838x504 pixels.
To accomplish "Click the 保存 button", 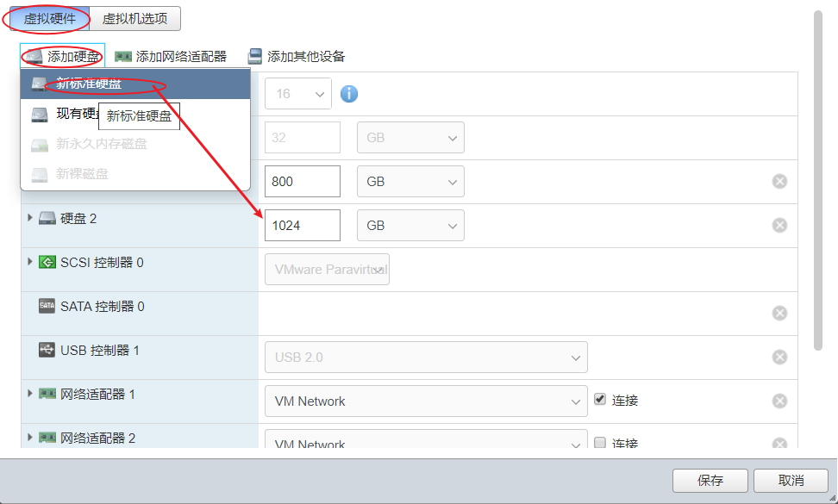I will tap(710, 481).
